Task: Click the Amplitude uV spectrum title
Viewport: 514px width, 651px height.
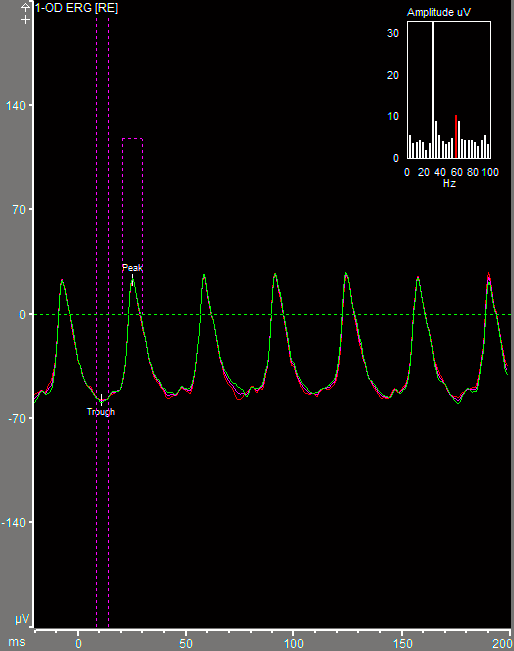Action: pyautogui.click(x=438, y=12)
